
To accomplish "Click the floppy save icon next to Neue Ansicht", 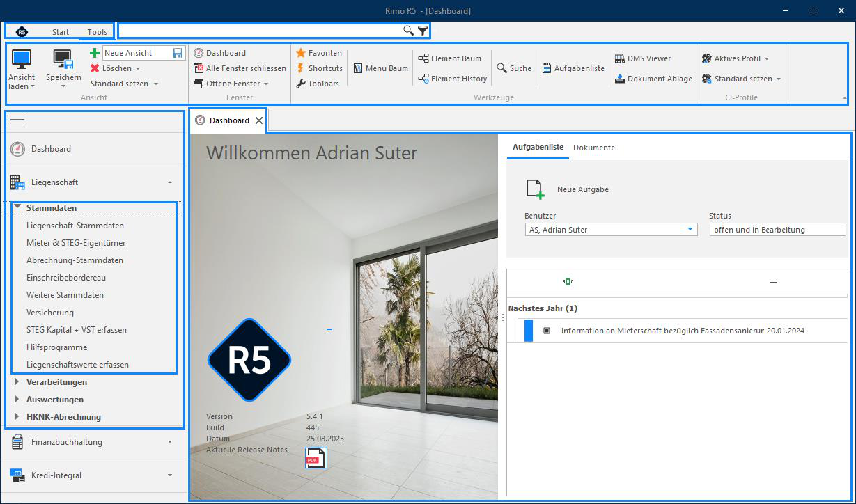I will click(x=178, y=53).
